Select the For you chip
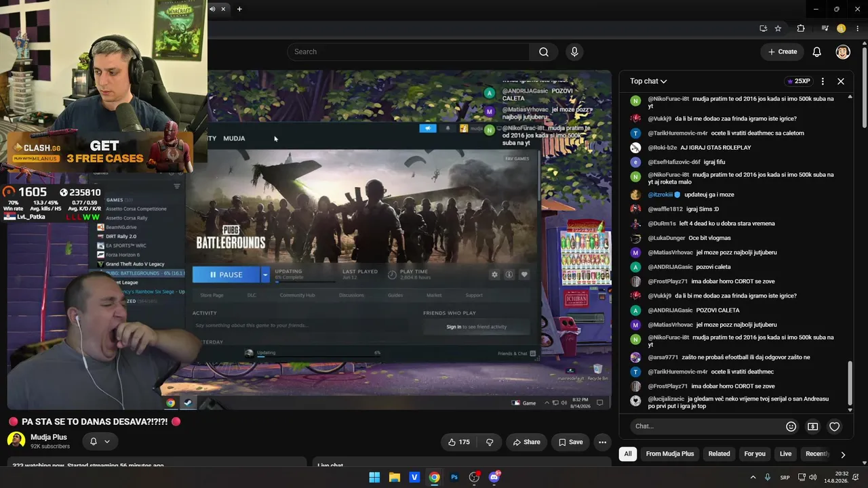The height and width of the screenshot is (488, 868). [x=755, y=454]
